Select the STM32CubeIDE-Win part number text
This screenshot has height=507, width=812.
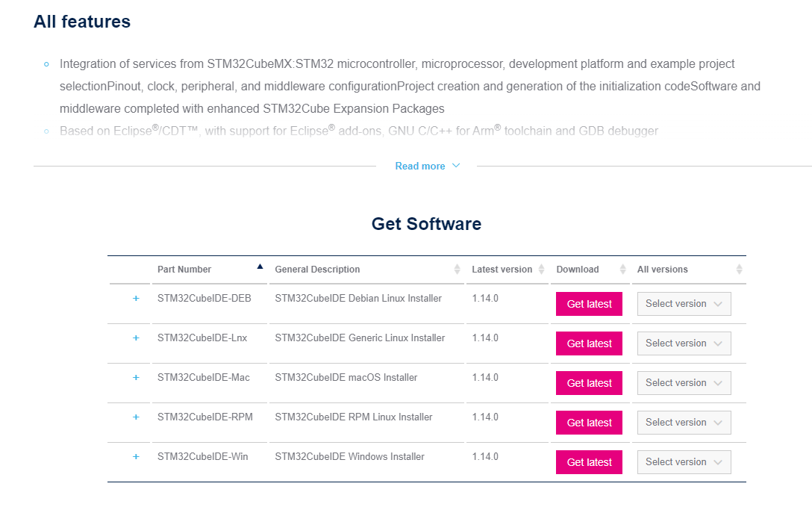(202, 457)
